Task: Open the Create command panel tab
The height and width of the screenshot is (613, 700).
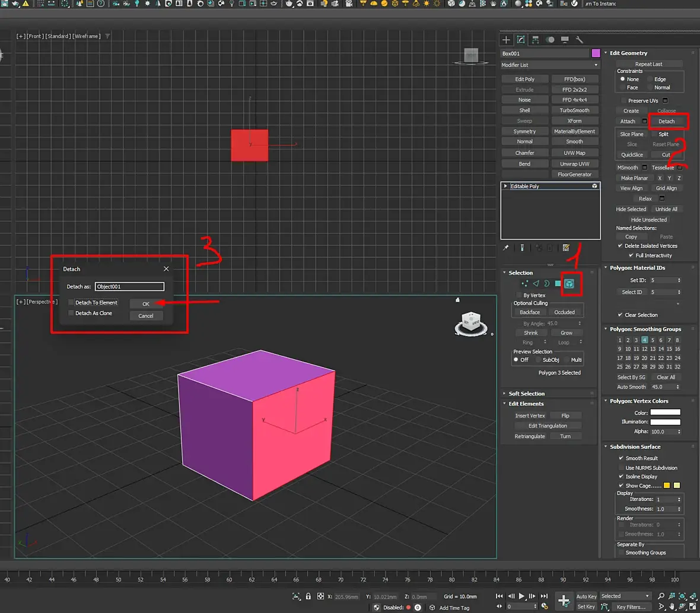Action: 506,40
